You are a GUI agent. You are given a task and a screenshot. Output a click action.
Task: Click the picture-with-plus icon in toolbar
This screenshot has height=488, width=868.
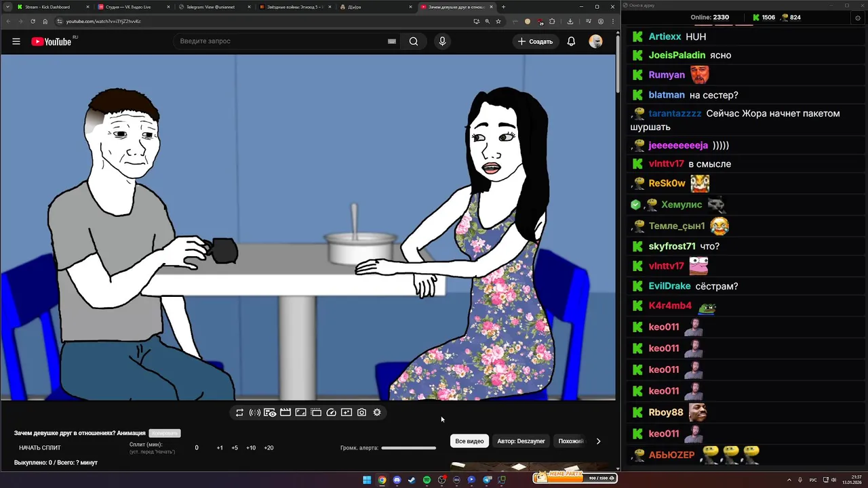(347, 412)
